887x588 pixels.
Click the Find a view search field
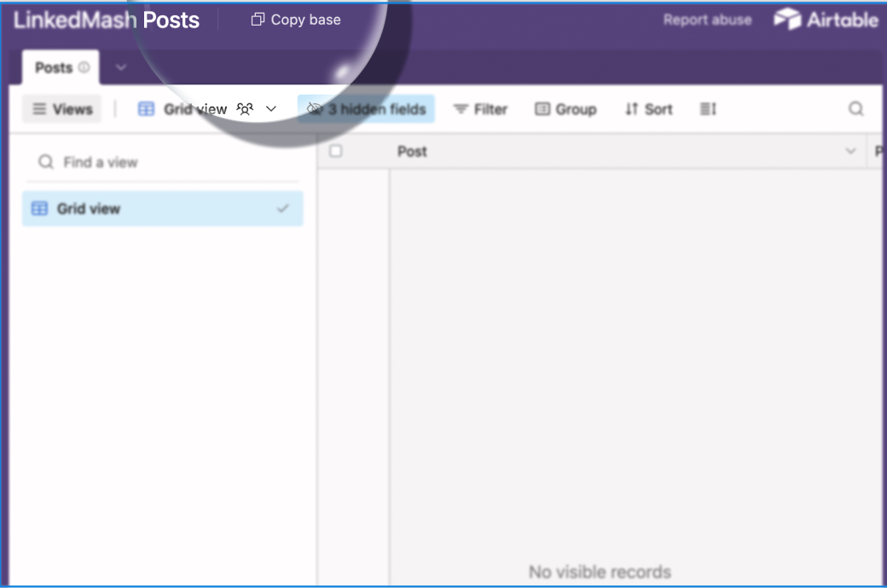(162, 162)
